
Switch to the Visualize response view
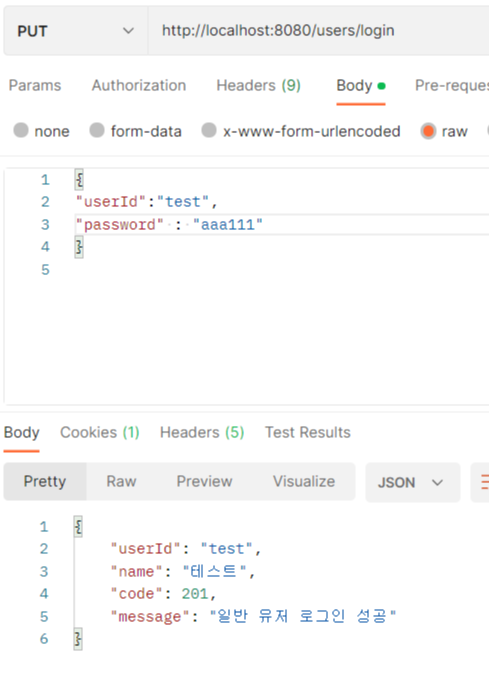[x=304, y=481]
